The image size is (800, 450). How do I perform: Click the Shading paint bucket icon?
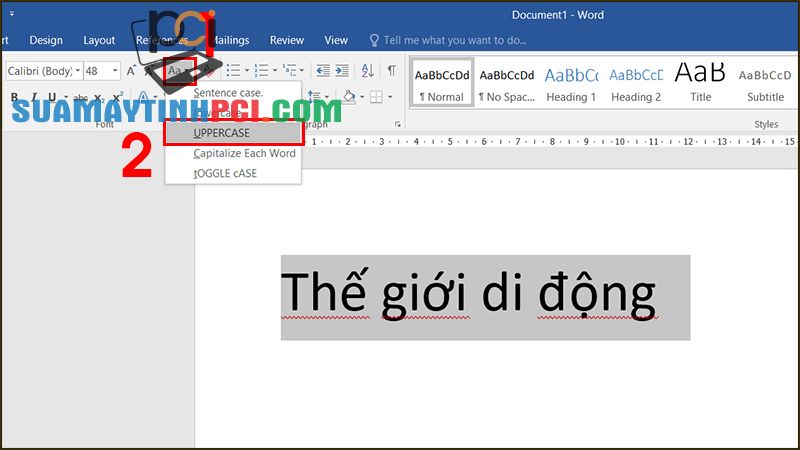349,97
